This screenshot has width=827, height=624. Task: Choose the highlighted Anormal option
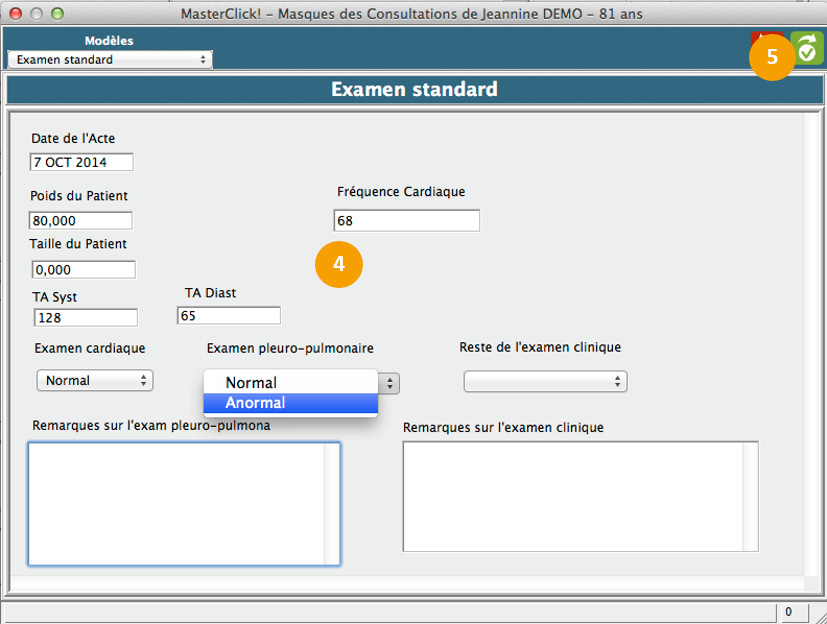290,403
